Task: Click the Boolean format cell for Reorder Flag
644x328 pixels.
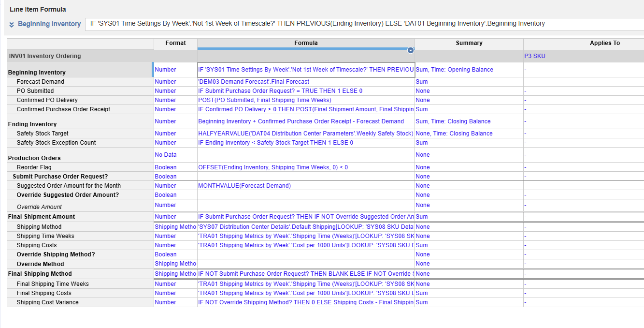Action: [x=175, y=167]
